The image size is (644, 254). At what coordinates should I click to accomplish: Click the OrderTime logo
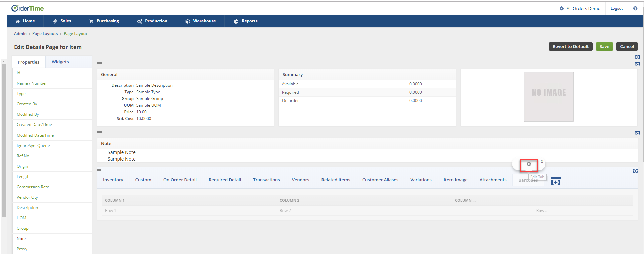(28, 8)
